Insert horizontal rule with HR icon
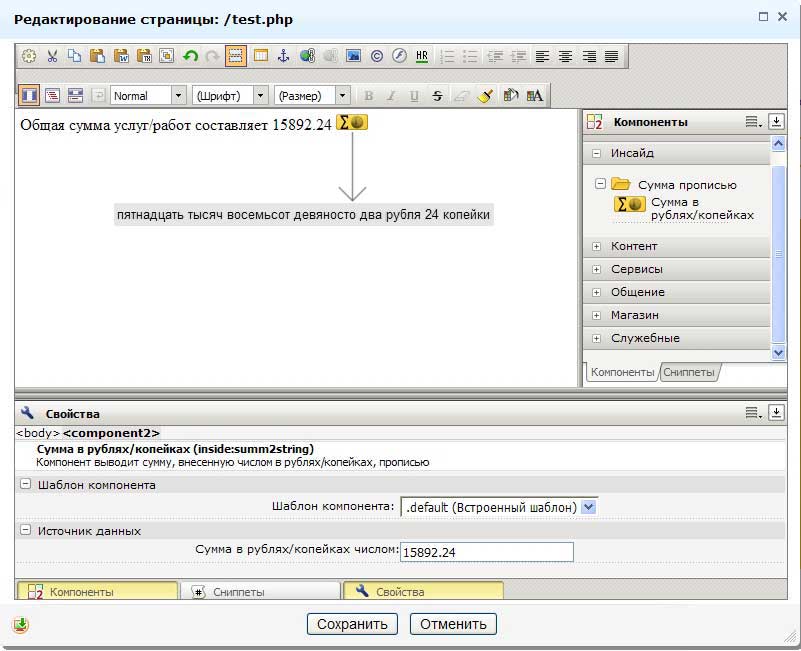The image size is (801, 651). 422,56
